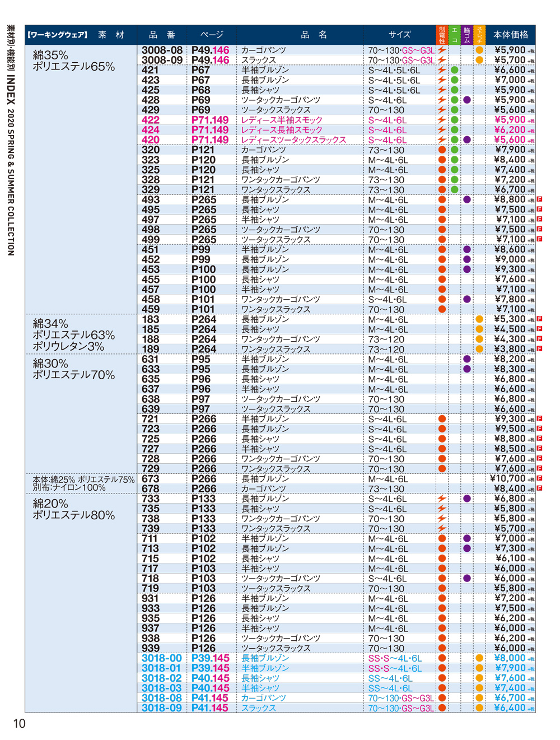Click size SS·S〜4L·6L in row 3018-01
Viewport: 560px width, 740px height.
point(395,668)
